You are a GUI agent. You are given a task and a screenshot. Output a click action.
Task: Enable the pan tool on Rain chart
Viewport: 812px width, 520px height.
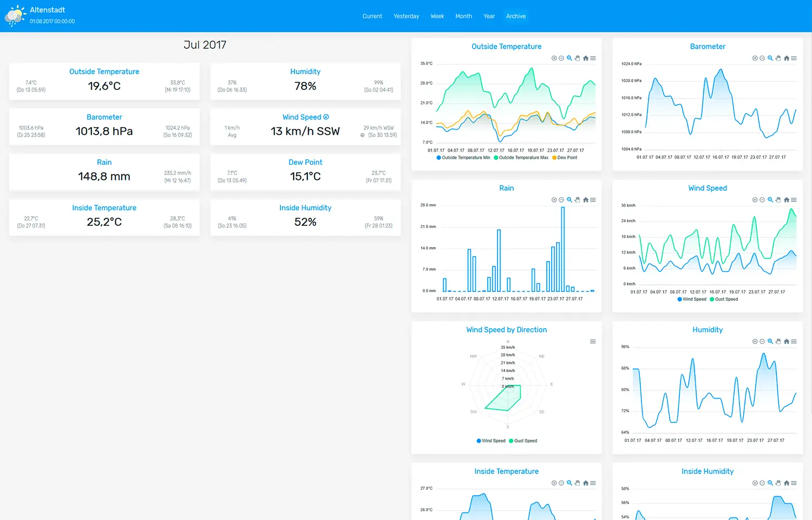pyautogui.click(x=577, y=200)
